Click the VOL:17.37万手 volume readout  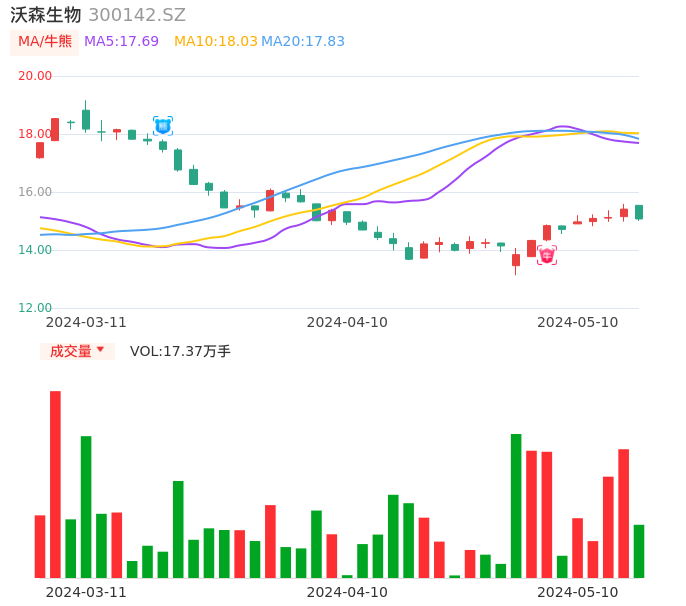point(180,351)
